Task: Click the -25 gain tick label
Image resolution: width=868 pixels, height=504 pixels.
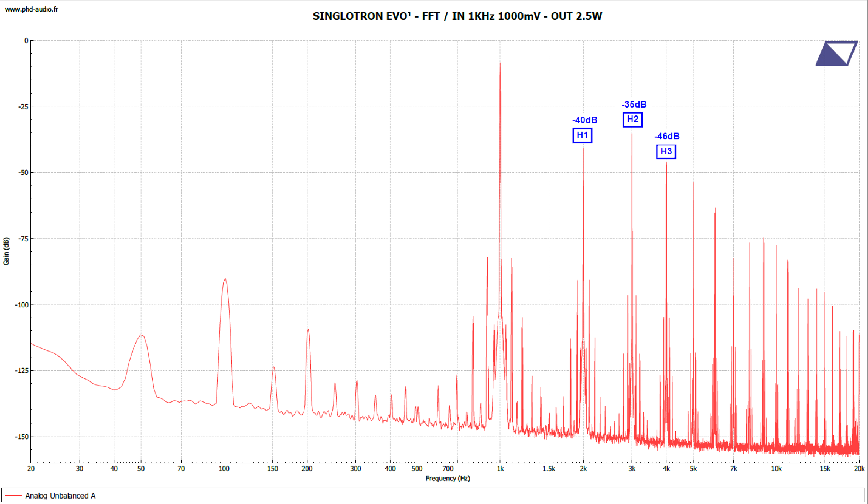Action: [23, 106]
